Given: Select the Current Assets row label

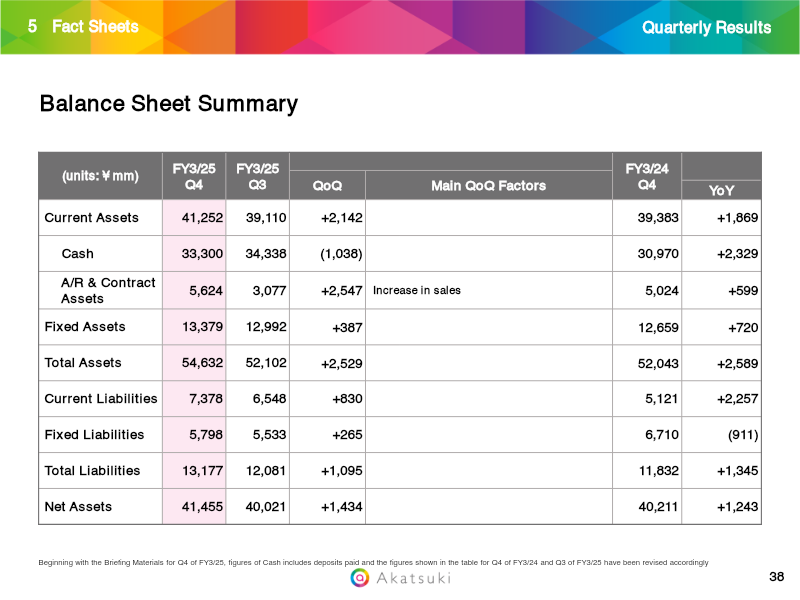Looking at the screenshot, I should pos(91,217).
